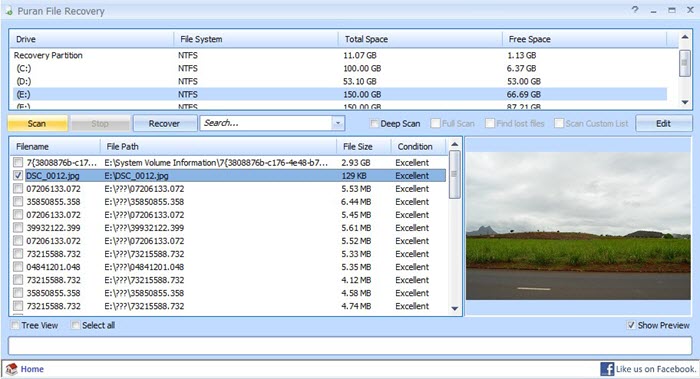Sort by the Drive column header
The image size is (700, 379).
pyautogui.click(x=92, y=39)
